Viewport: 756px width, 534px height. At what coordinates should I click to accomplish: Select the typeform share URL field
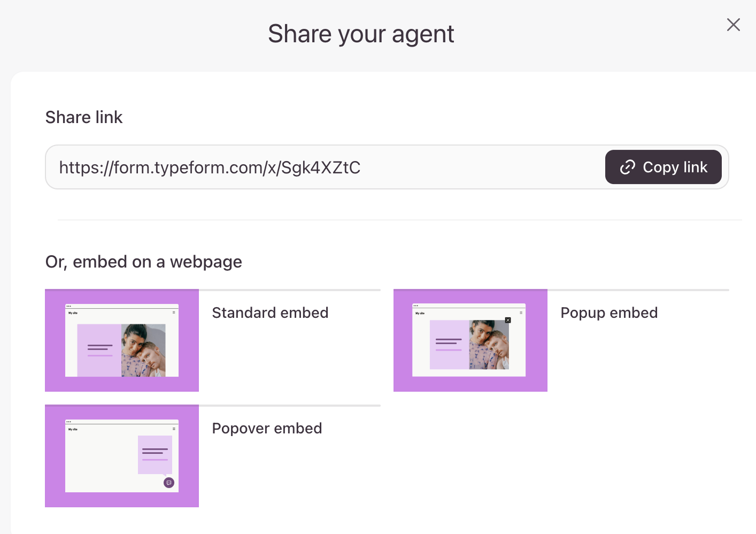click(x=321, y=167)
